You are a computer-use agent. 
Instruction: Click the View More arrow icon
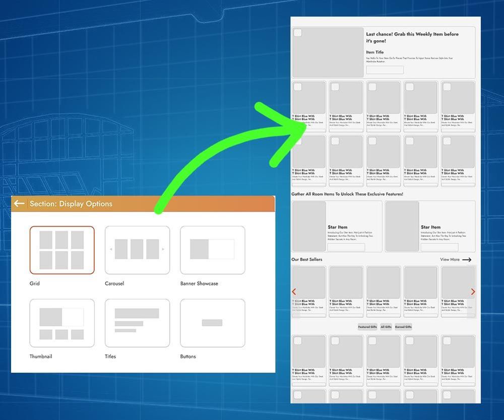point(467,260)
